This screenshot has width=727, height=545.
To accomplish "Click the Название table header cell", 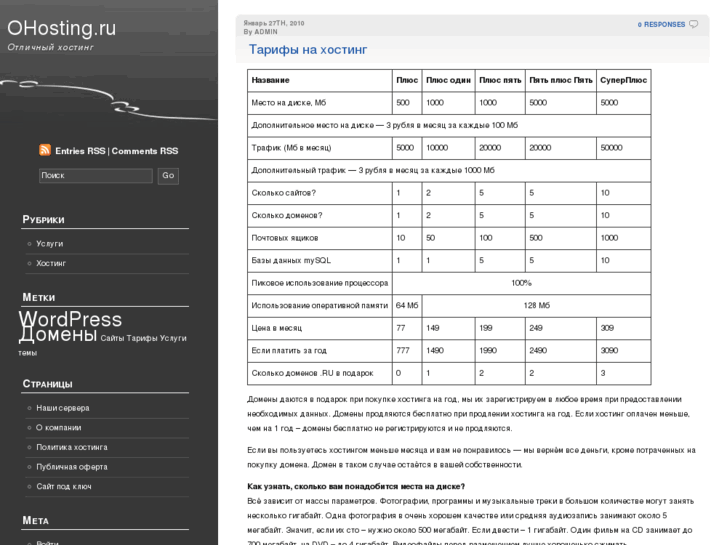I will 320,80.
